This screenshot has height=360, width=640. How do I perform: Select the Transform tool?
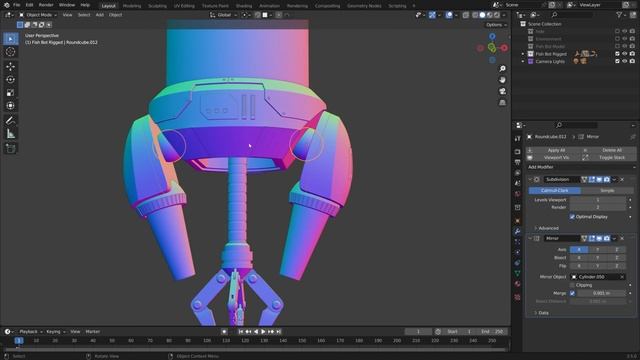click(x=11, y=106)
